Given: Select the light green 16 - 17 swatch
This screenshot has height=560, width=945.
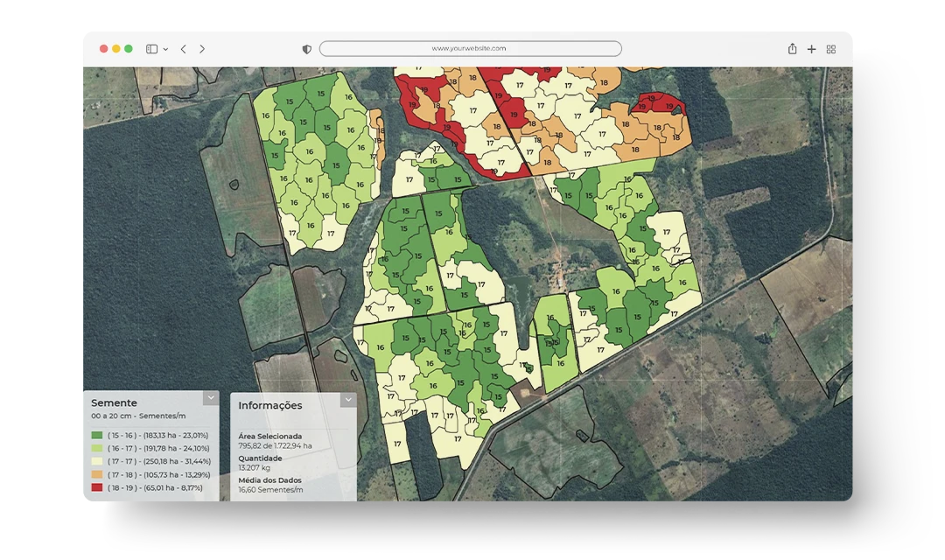Looking at the screenshot, I should [x=96, y=448].
